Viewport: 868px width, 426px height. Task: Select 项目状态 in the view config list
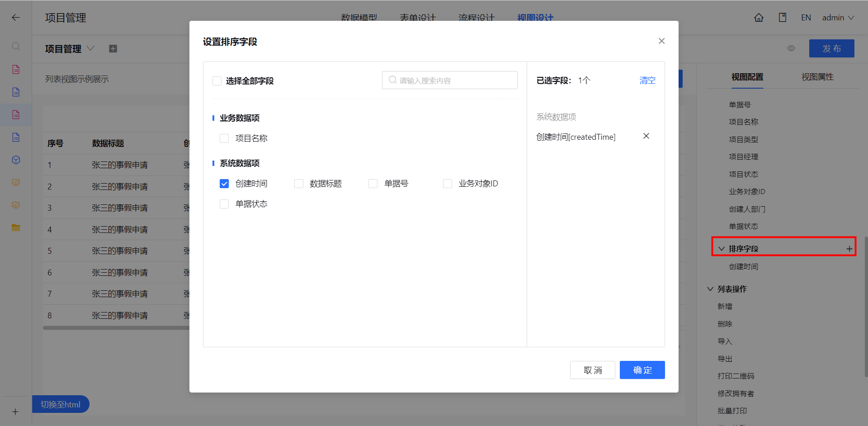click(743, 174)
